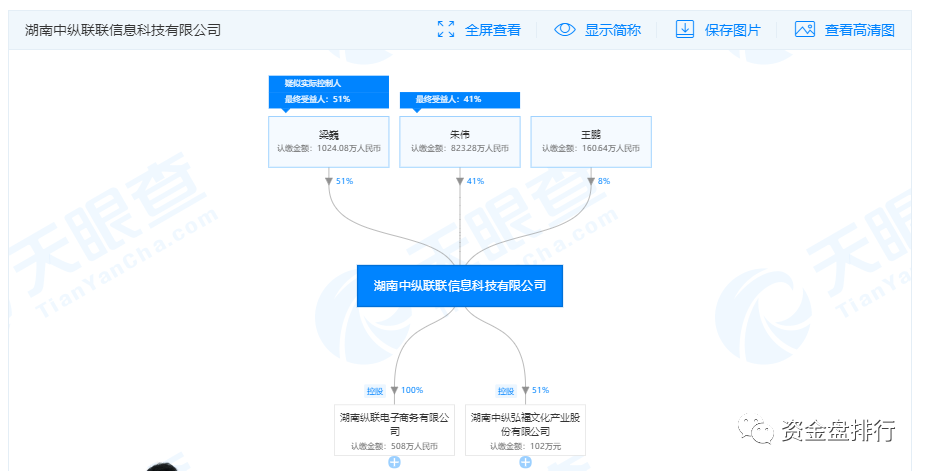Image resolution: width=925 pixels, height=471 pixels.
Task: Click the 102万元 subscribed amount text
Action: pos(546,446)
